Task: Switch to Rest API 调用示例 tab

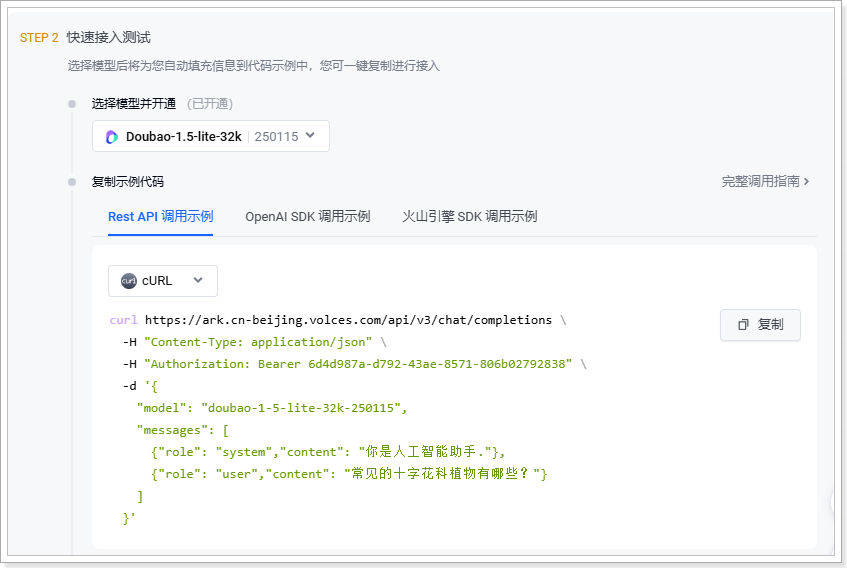Action: point(160,217)
